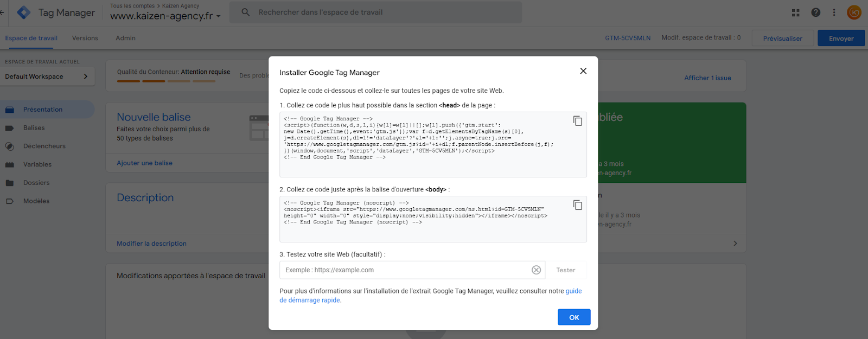Image resolution: width=868 pixels, height=339 pixels.
Task: Click the Dossiers folder icon
Action: click(9, 183)
